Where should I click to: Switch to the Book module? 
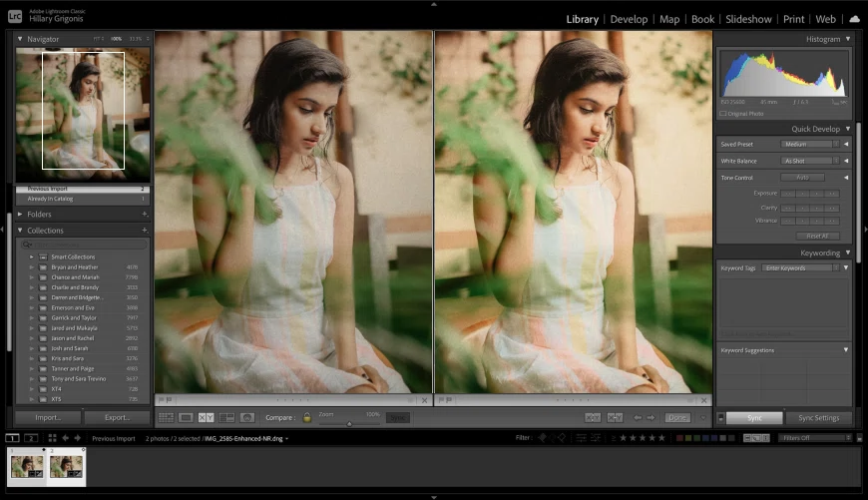pyautogui.click(x=703, y=19)
